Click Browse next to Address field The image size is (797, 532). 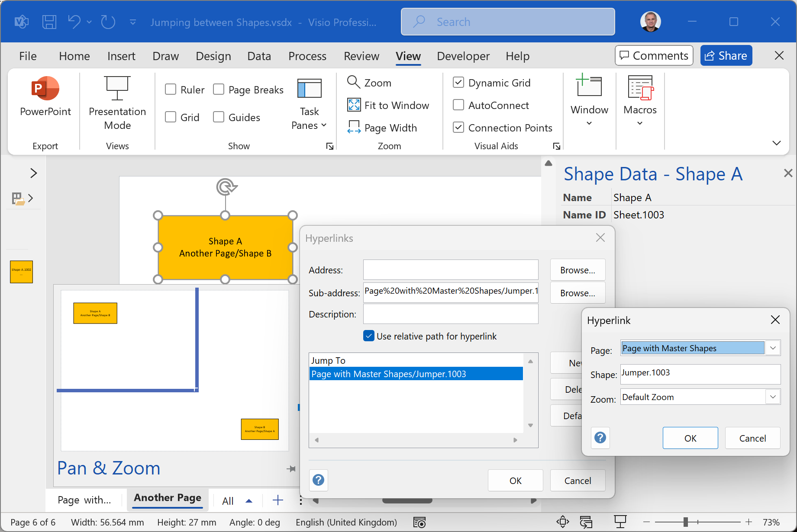(578, 270)
